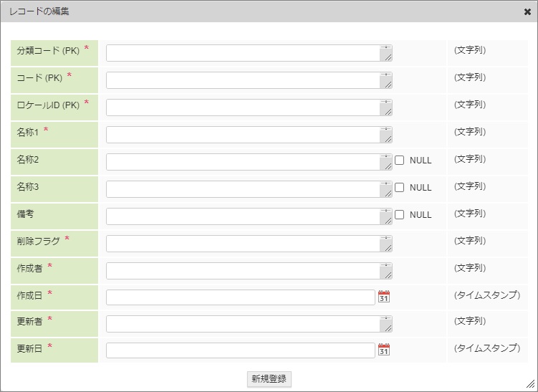Focus the 分類コード (PK) text field

pyautogui.click(x=242, y=53)
